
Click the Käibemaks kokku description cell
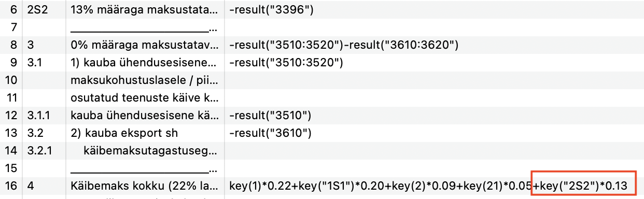145,186
